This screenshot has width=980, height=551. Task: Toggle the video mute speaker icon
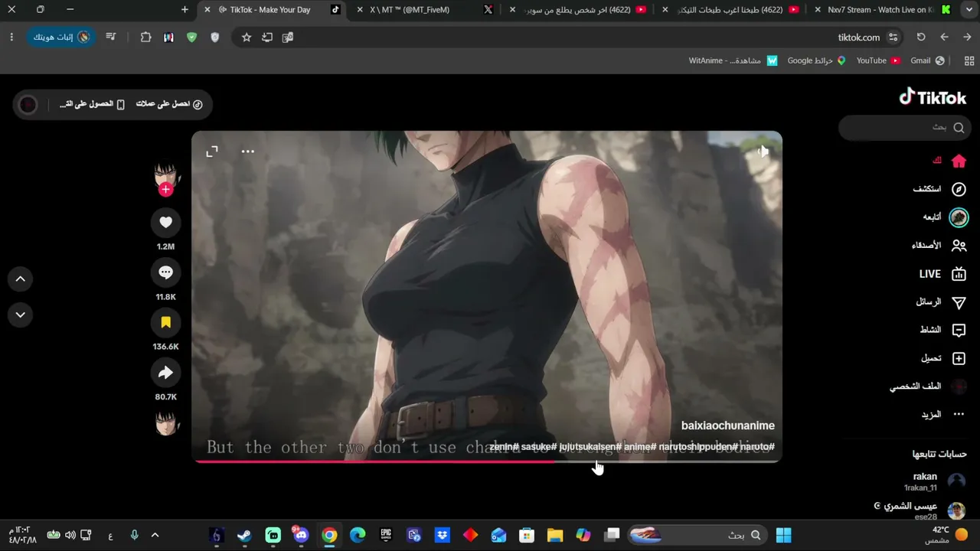coord(763,152)
